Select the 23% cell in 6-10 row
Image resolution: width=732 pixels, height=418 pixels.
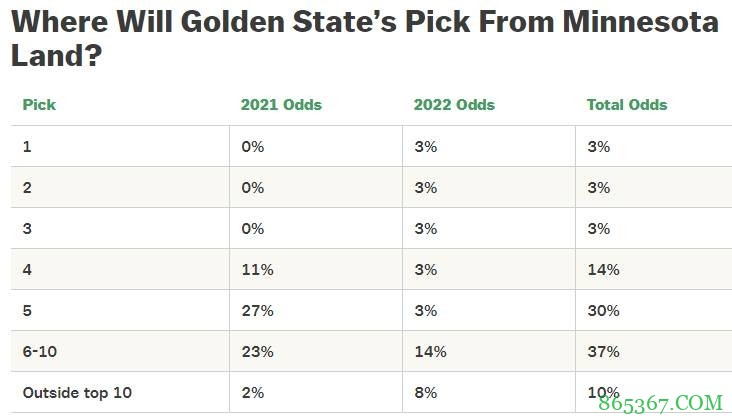[x=257, y=352]
